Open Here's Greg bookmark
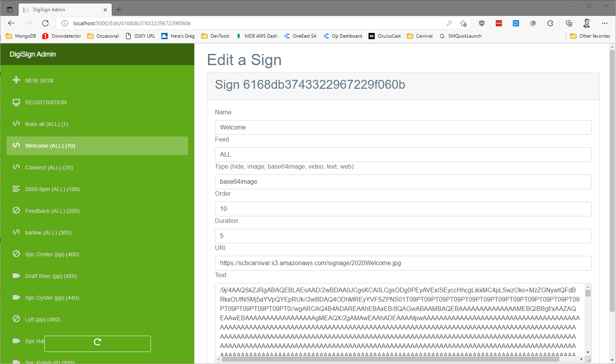 (x=178, y=36)
